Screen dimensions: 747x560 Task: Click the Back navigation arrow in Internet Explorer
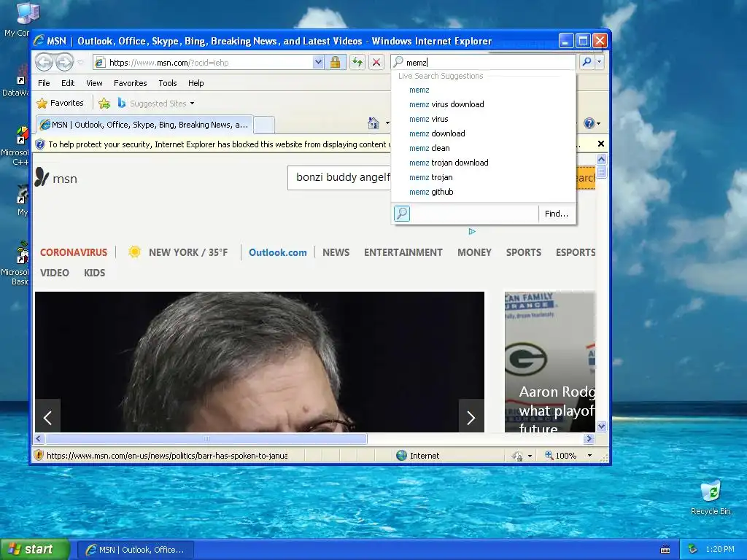click(44, 62)
